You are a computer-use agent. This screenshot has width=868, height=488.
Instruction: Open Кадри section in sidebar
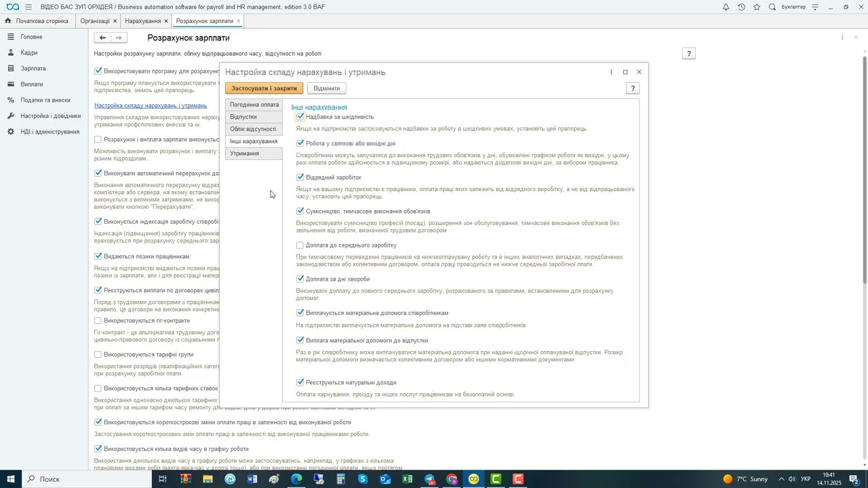29,52
